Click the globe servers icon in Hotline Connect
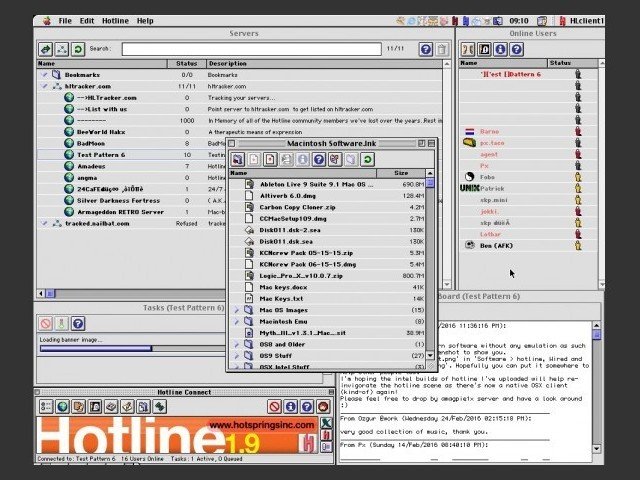 (x=62, y=407)
